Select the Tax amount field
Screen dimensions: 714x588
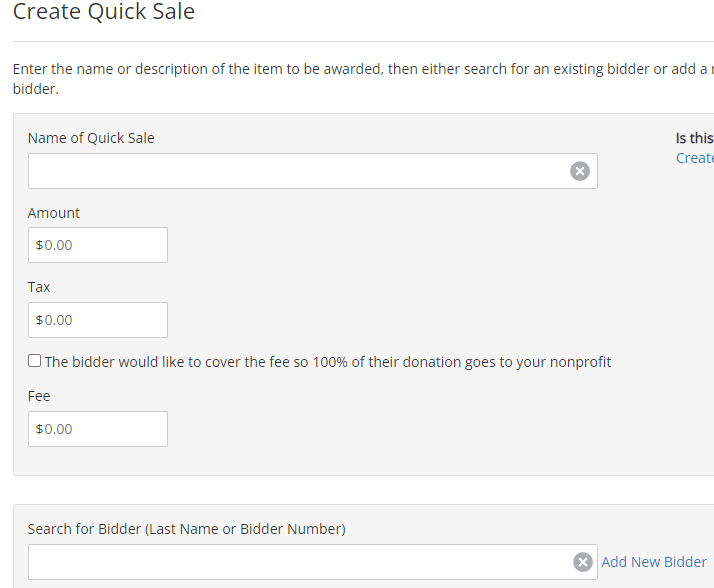(x=98, y=320)
